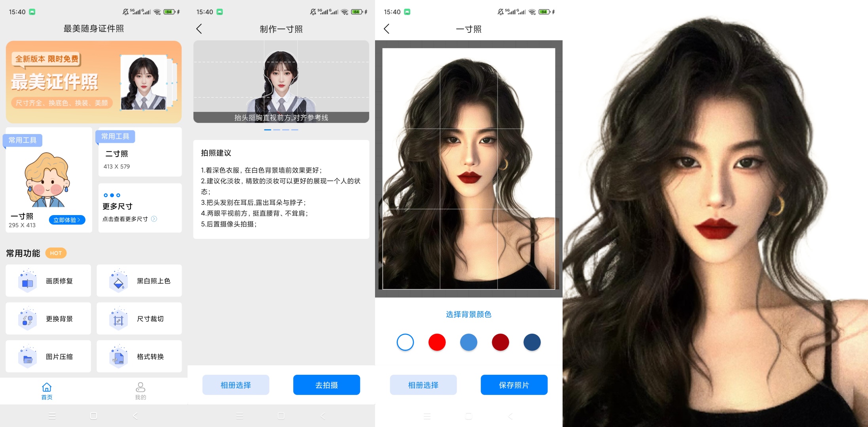Tap the cropped portrait preview in editor

pyautogui.click(x=469, y=169)
